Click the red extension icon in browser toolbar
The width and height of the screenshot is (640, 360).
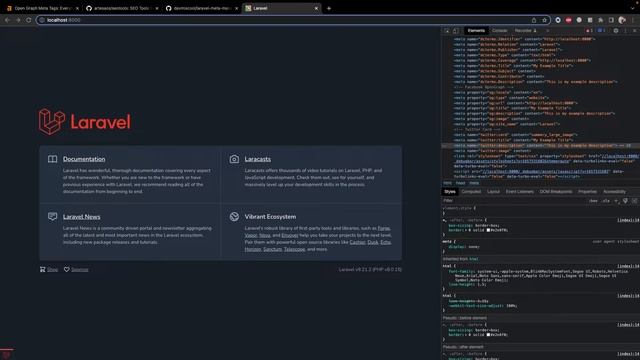(569, 20)
